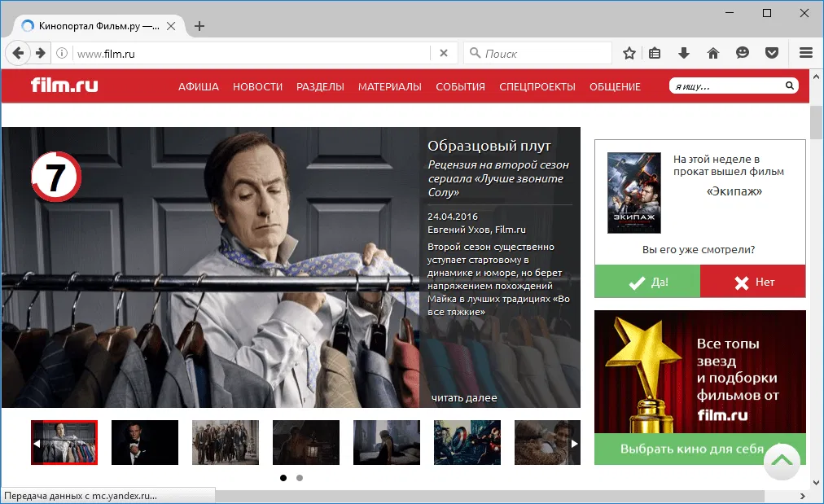Select second carousel page dot
The height and width of the screenshot is (504, 824).
click(x=300, y=478)
